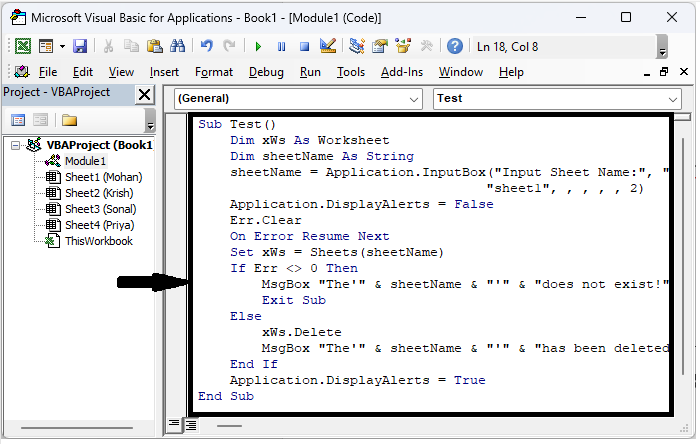
Task: Open the standard toolbar options overflow arrow
Action: [662, 46]
